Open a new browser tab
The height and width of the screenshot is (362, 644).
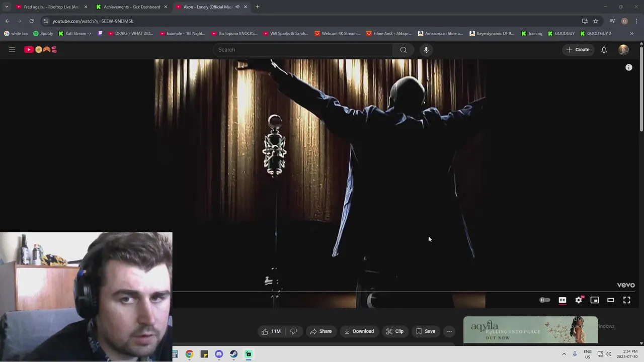(257, 7)
